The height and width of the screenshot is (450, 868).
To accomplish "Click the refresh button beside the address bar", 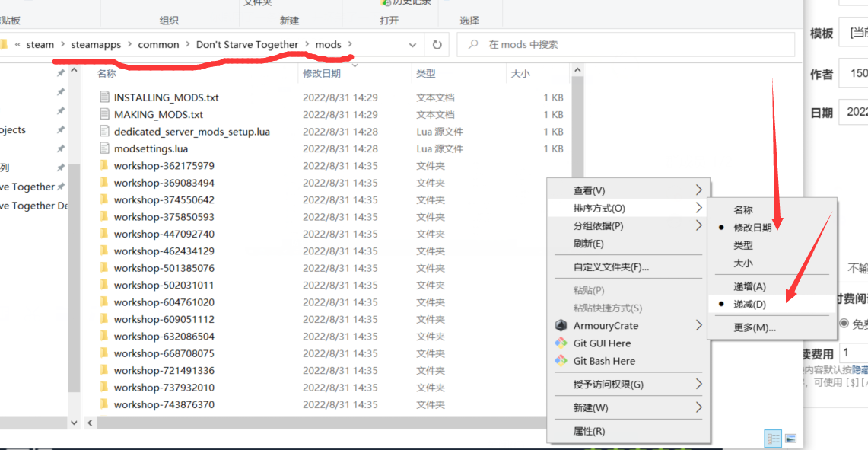I will pyautogui.click(x=437, y=45).
